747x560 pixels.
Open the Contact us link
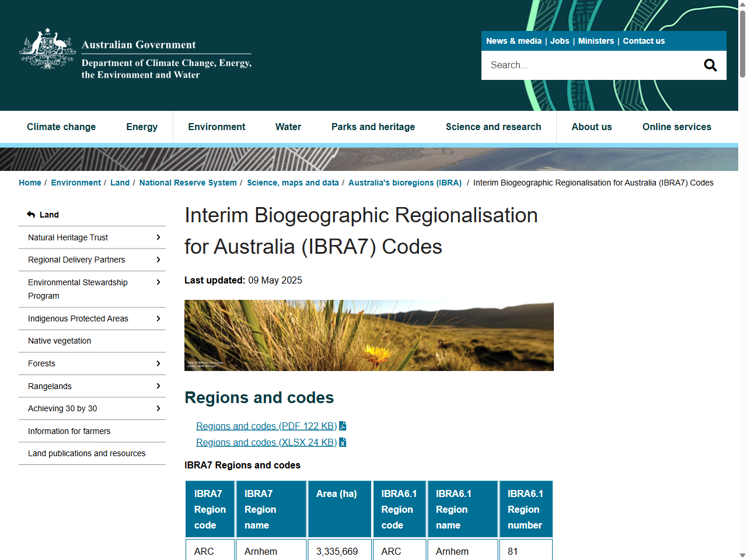tap(644, 41)
